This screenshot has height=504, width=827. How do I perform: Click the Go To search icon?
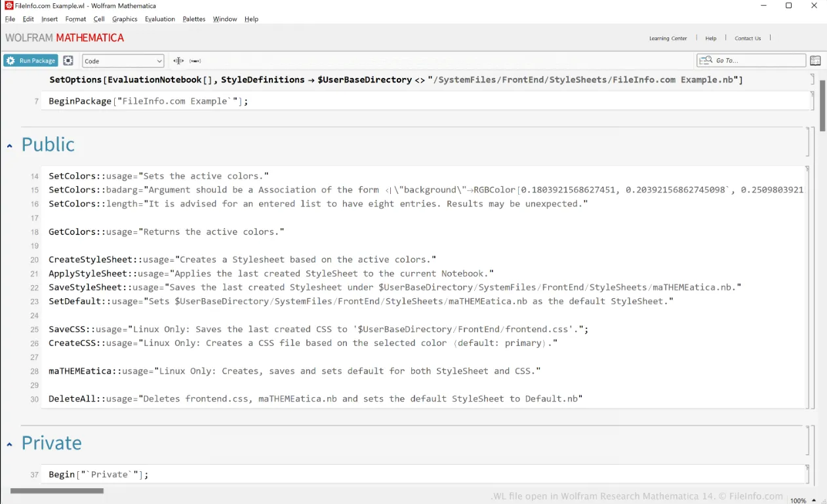click(706, 61)
